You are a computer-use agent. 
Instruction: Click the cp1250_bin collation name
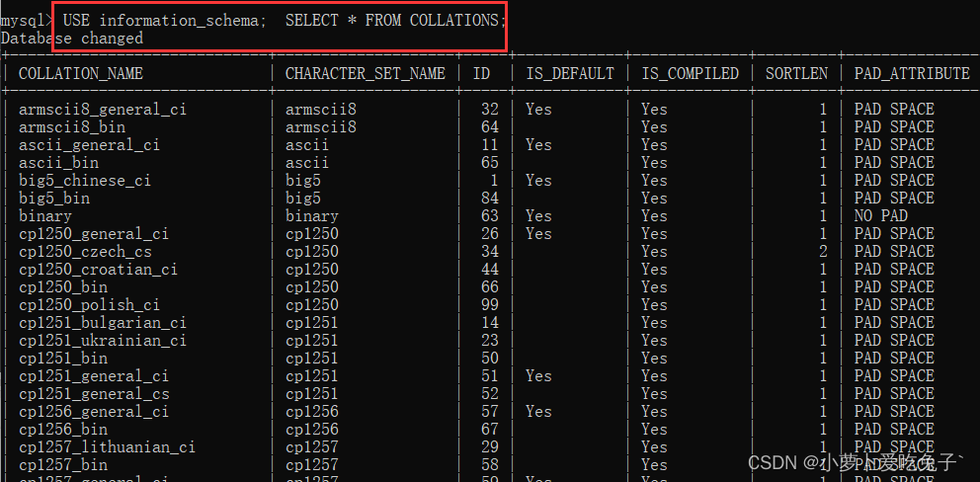pyautogui.click(x=63, y=287)
